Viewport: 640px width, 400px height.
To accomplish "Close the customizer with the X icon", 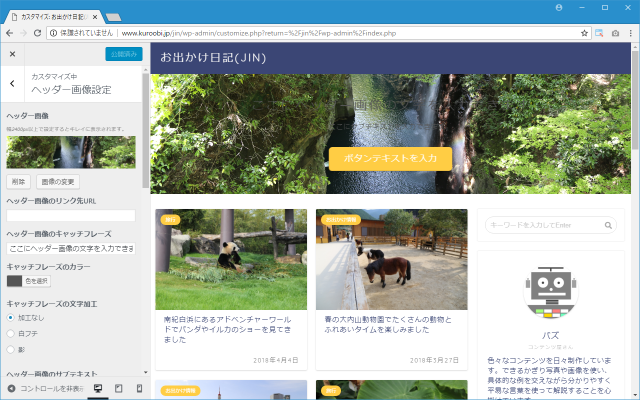I will pyautogui.click(x=12, y=54).
